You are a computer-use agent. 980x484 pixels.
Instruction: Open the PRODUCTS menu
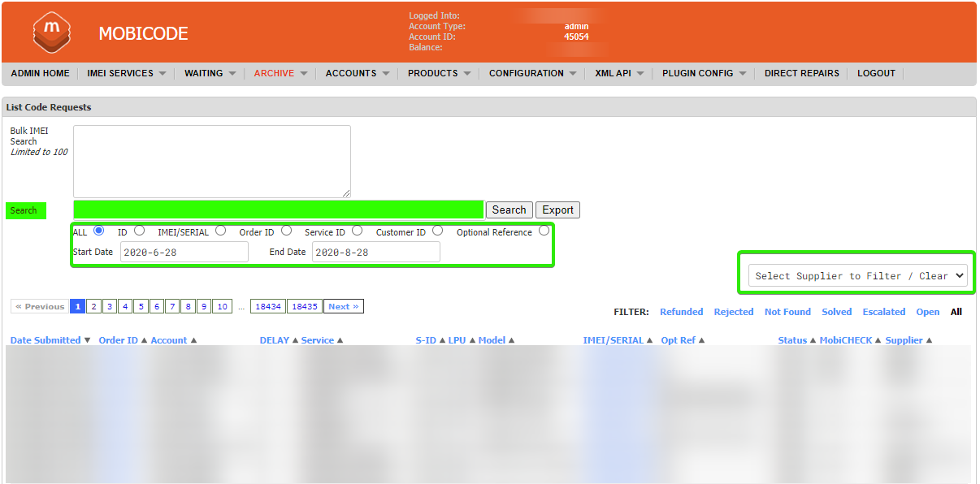click(439, 73)
